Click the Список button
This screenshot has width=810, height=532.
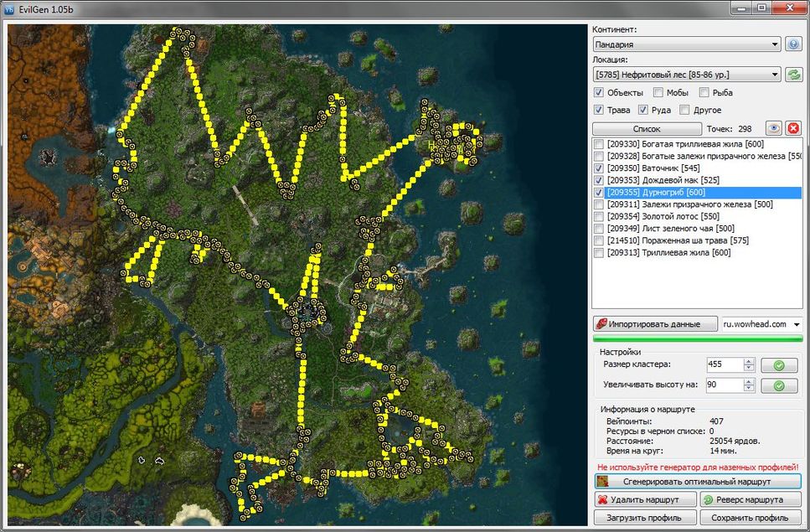646,129
